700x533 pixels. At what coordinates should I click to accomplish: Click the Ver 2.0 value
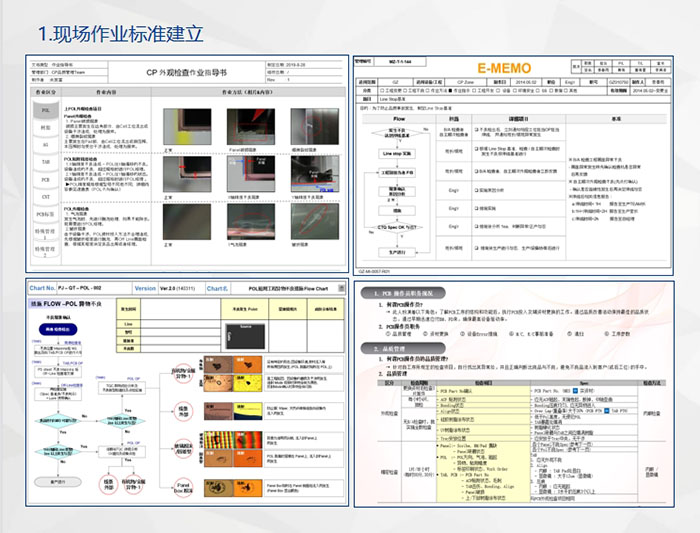[178, 288]
